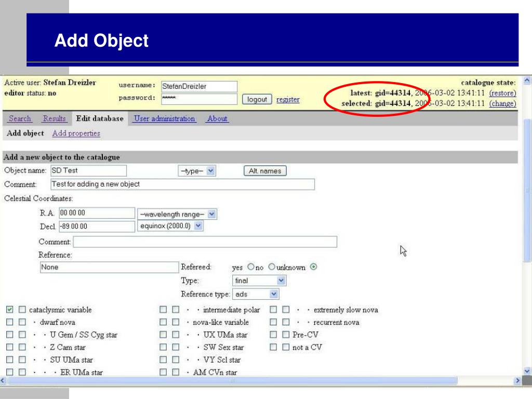
Task: Click vertical scrollbar down arrow
Action: 527,371
